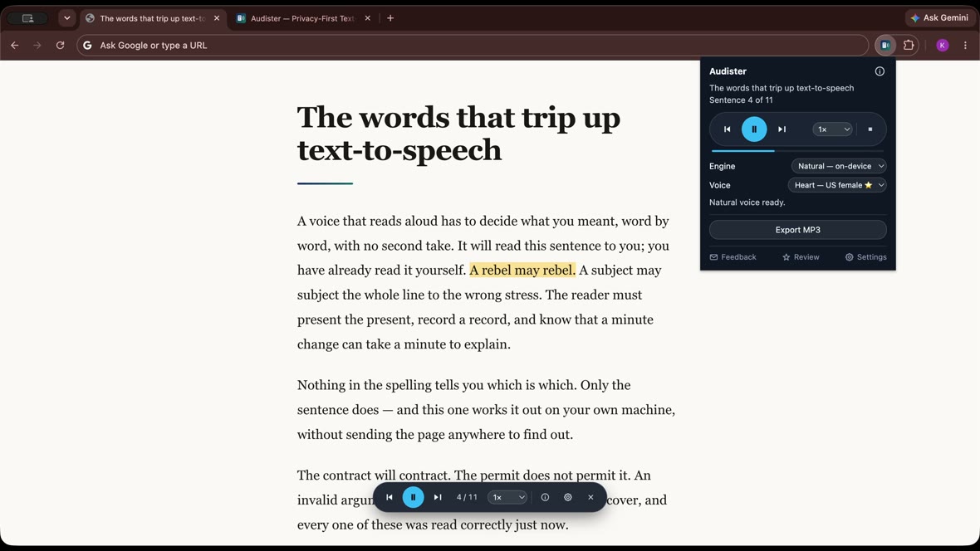Image resolution: width=980 pixels, height=551 pixels.
Task: Open the Chrome three-dot menu
Action: [965, 45]
